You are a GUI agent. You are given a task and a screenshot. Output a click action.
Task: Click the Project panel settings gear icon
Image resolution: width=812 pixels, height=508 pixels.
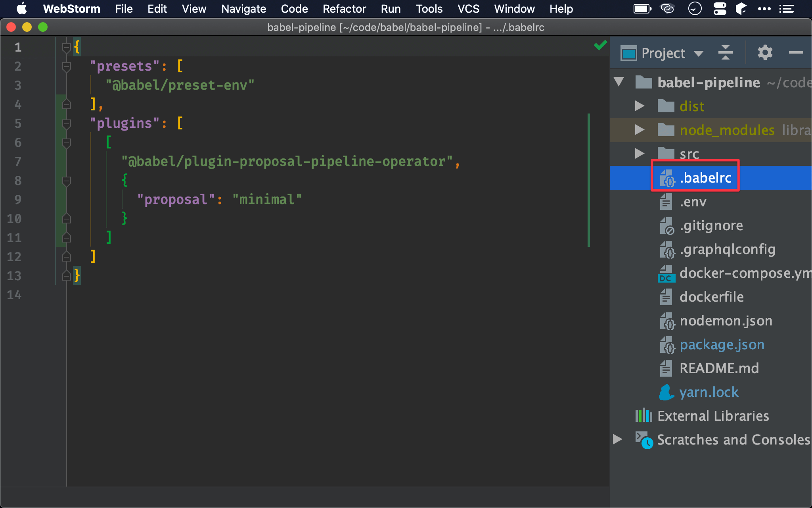[764, 54]
